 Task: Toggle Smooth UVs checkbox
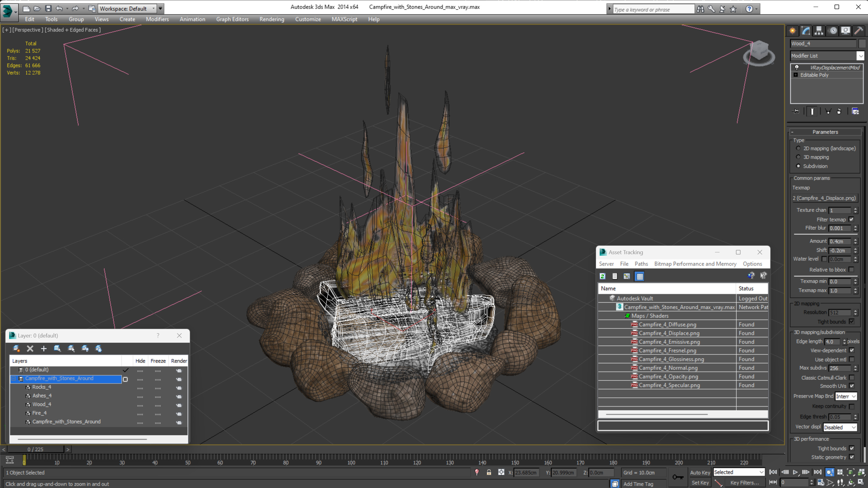[x=852, y=386]
